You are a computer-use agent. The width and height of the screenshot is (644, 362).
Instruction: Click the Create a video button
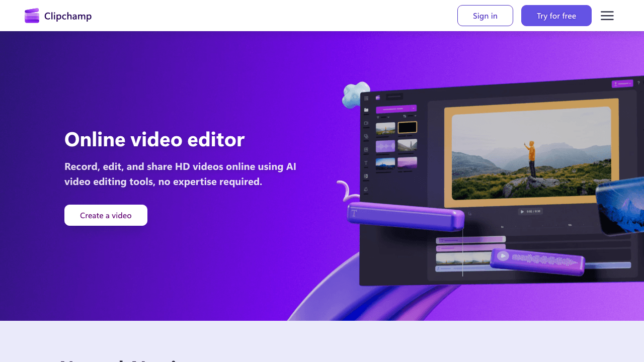point(106,215)
